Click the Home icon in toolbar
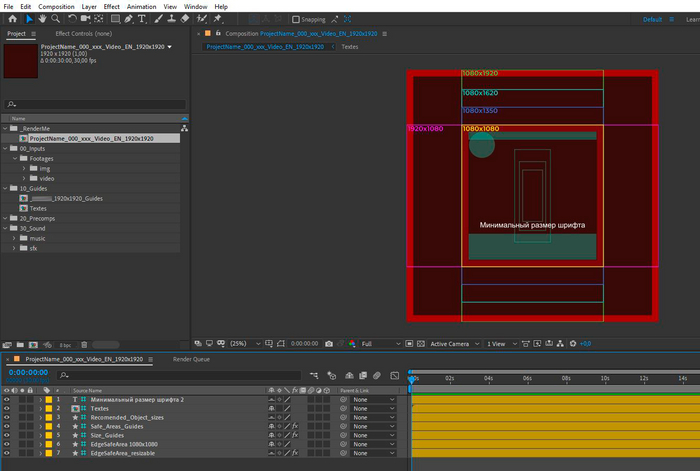This screenshot has height=471, width=700. coord(11,19)
